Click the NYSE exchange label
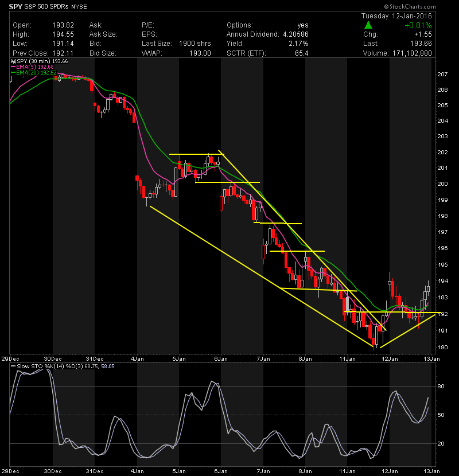The image size is (459, 476). tap(79, 7)
